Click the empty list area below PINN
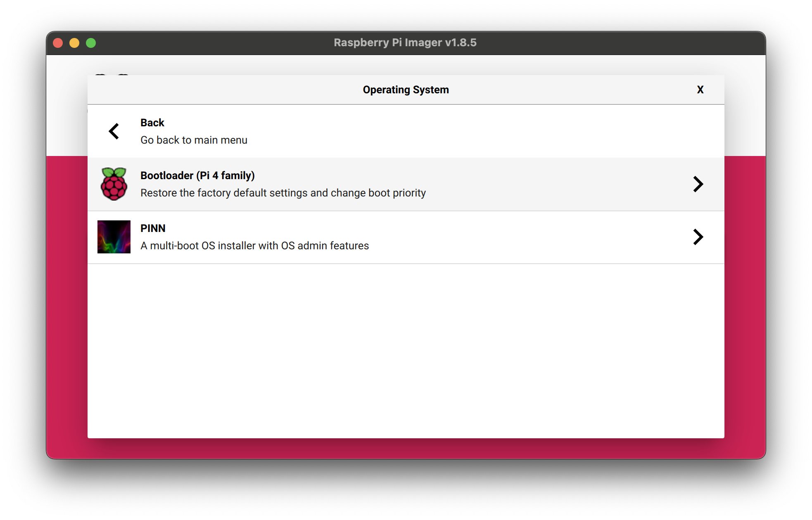This screenshot has width=812, height=520. pyautogui.click(x=406, y=351)
